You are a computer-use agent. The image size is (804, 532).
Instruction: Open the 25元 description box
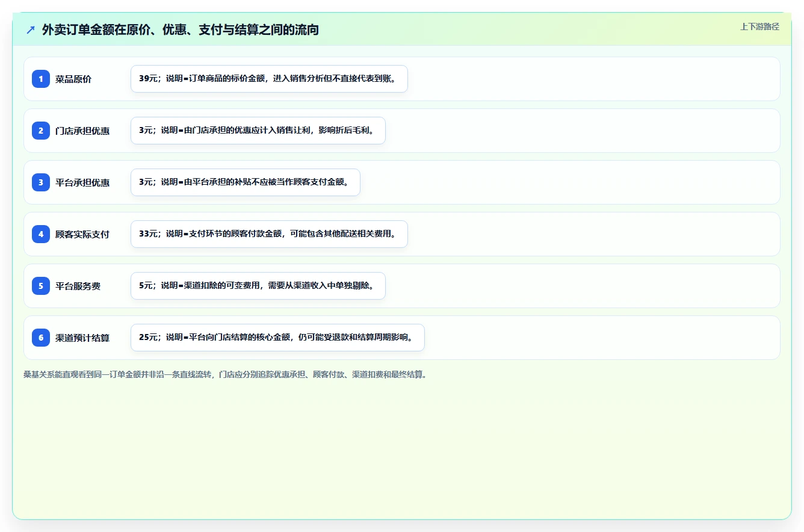(x=277, y=338)
